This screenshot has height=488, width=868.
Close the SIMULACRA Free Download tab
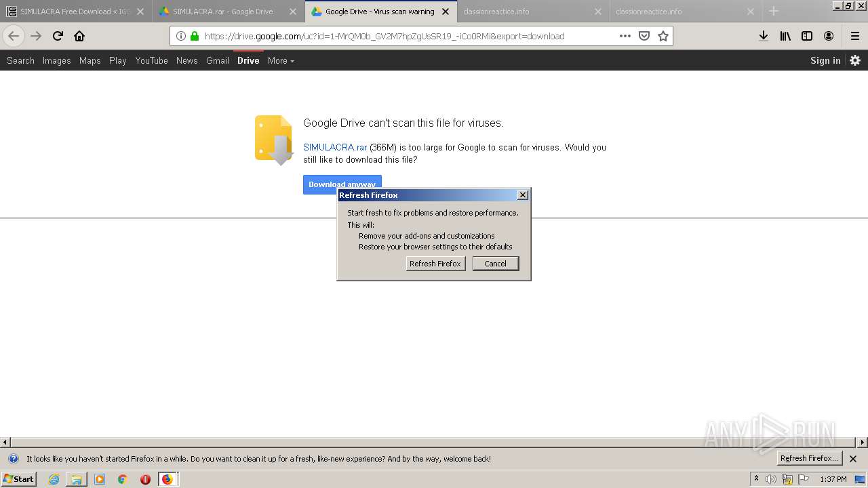(x=140, y=12)
